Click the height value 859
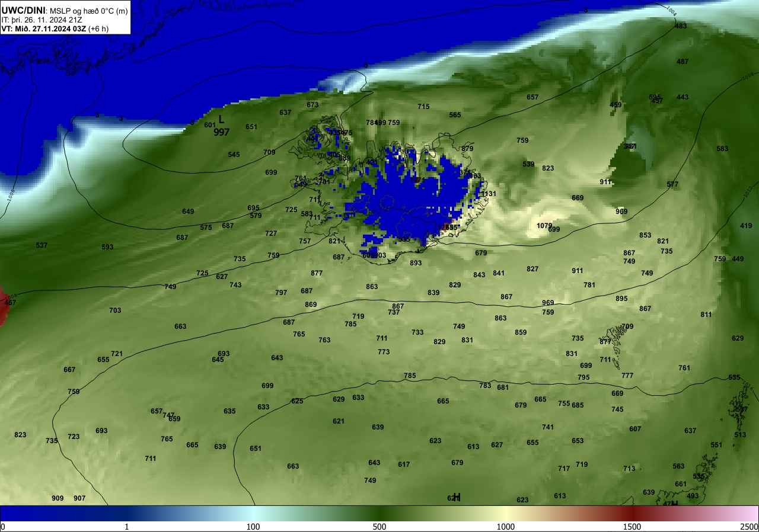759x532 pixels. (521, 332)
